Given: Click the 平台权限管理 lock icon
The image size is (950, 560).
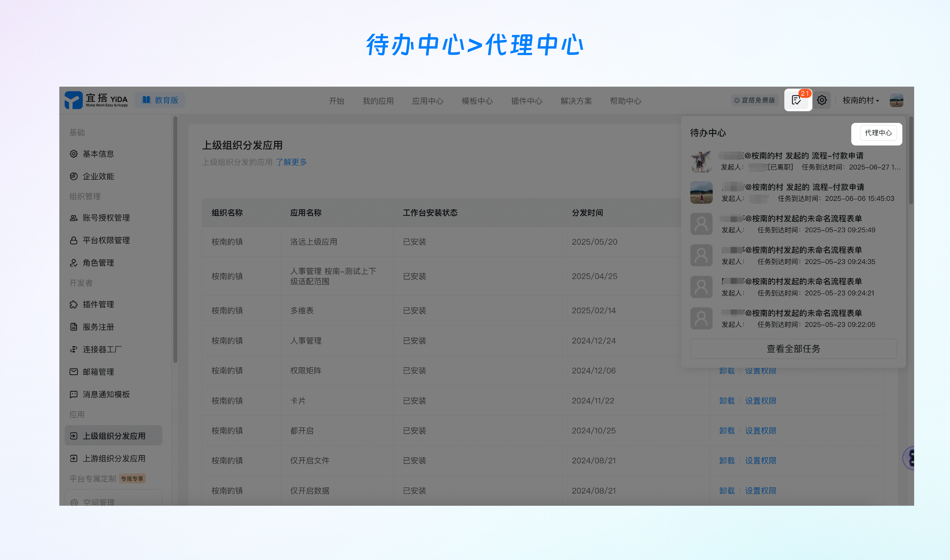Looking at the screenshot, I should click(74, 240).
